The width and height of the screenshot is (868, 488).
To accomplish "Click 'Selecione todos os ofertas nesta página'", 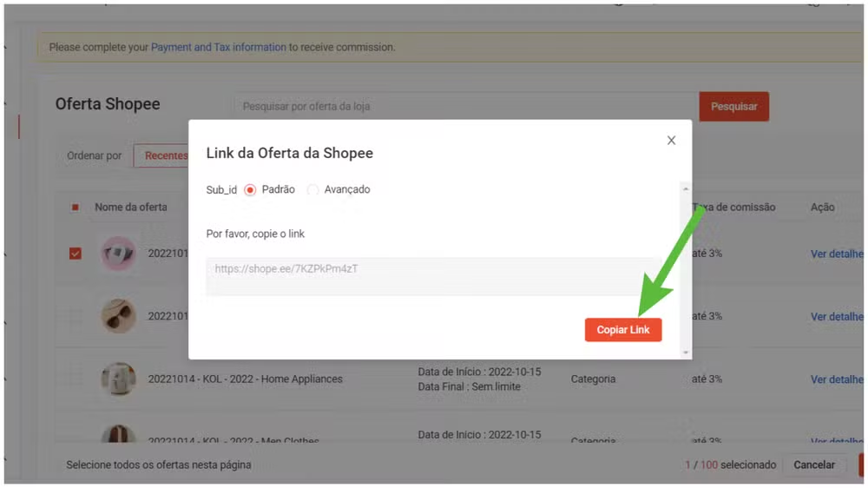I will pyautogui.click(x=159, y=465).
